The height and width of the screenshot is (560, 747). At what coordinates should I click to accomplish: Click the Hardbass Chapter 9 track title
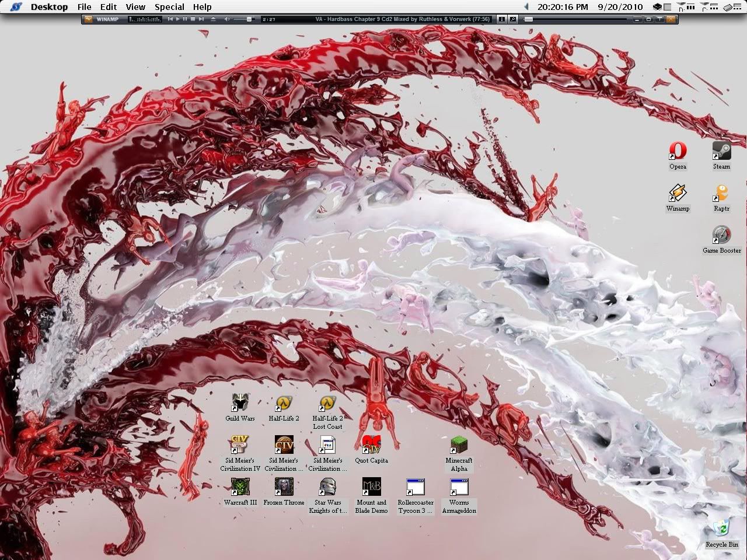pyautogui.click(x=403, y=19)
